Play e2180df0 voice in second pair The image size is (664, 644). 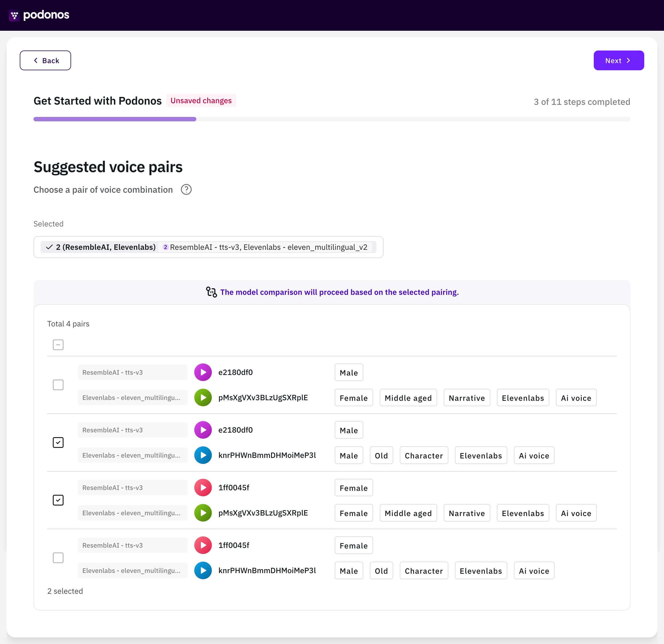203,430
